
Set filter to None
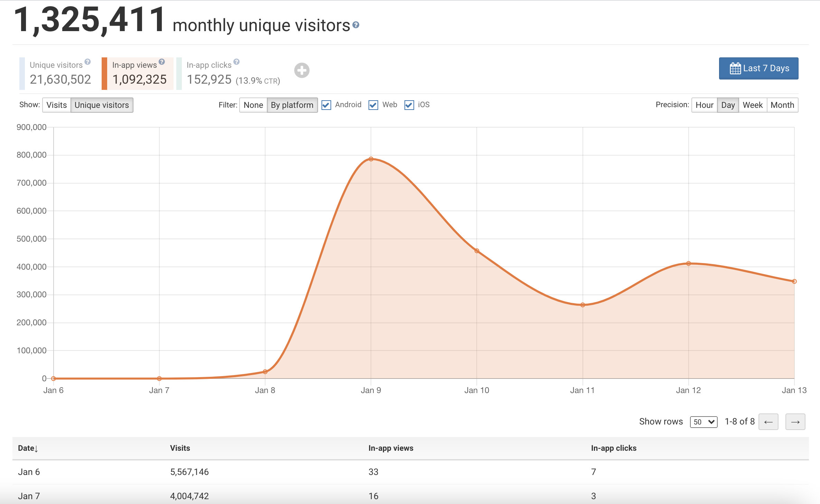coord(253,105)
